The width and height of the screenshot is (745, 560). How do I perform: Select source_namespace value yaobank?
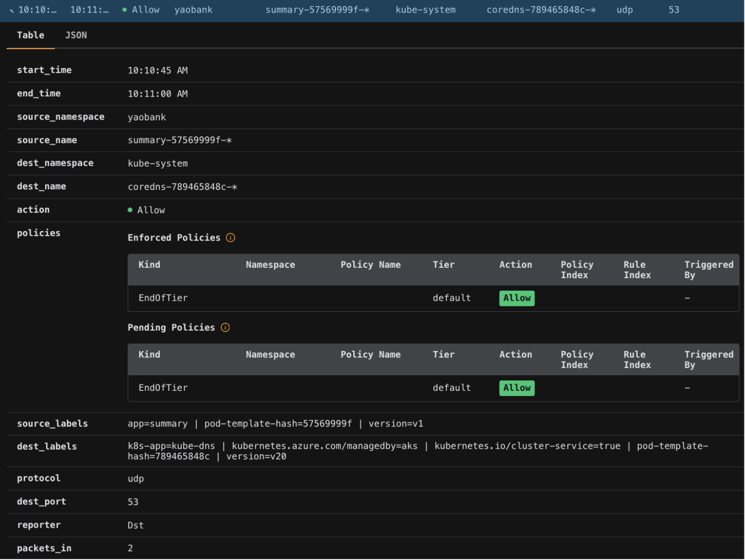click(147, 117)
